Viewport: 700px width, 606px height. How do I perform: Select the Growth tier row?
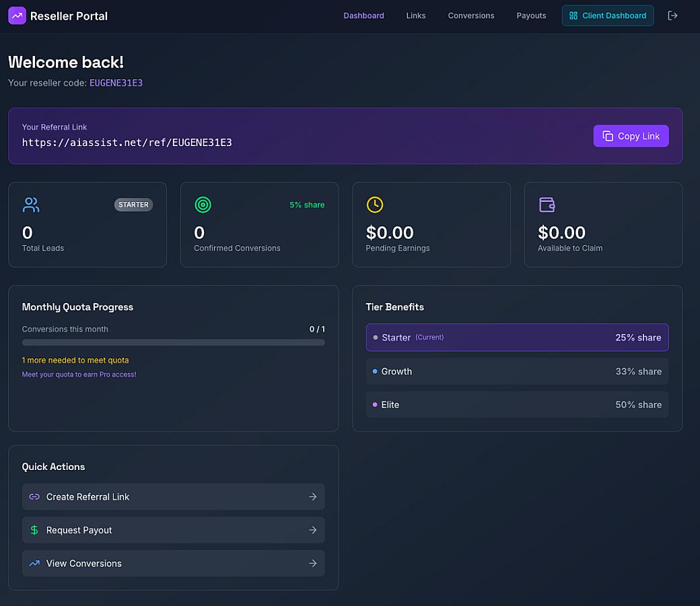pyautogui.click(x=517, y=371)
